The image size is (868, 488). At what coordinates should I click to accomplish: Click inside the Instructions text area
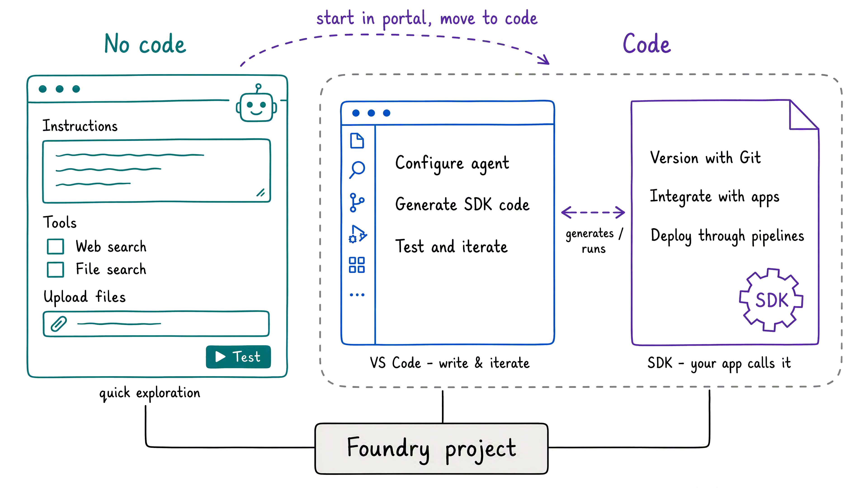coord(157,171)
